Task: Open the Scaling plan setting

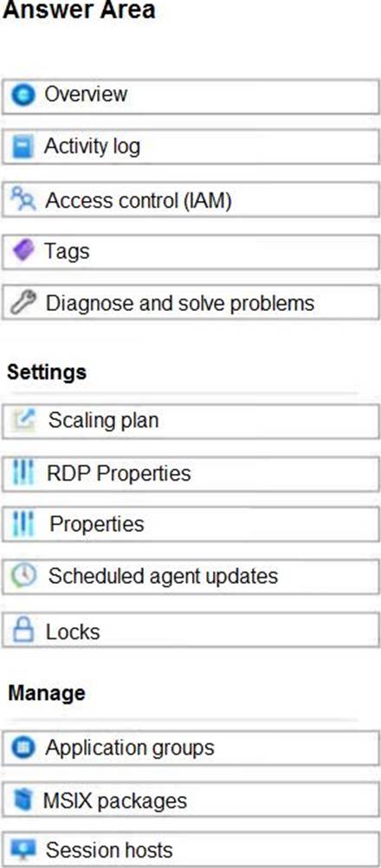Action: click(x=190, y=421)
